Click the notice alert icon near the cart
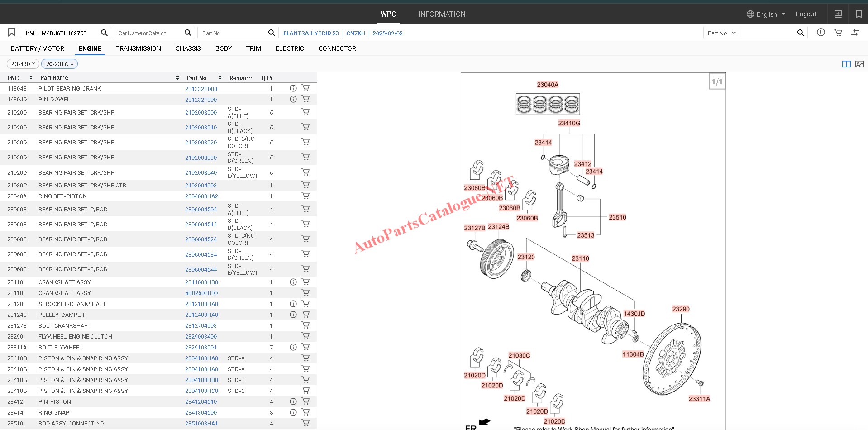 point(821,33)
